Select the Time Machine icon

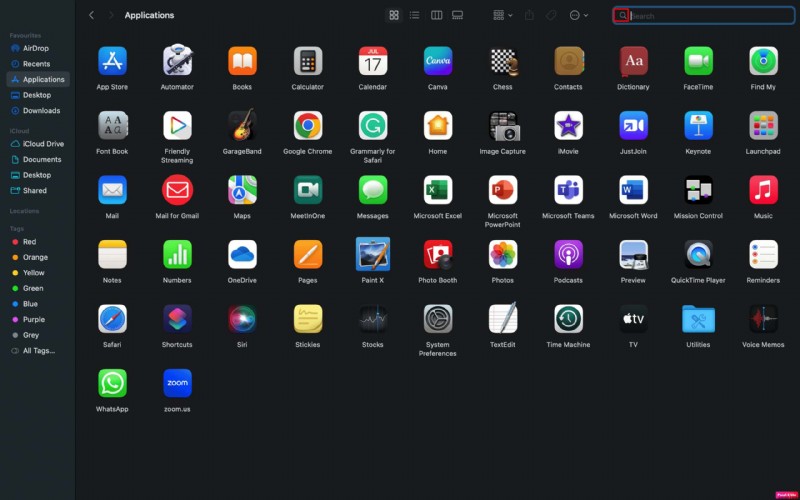click(x=568, y=319)
